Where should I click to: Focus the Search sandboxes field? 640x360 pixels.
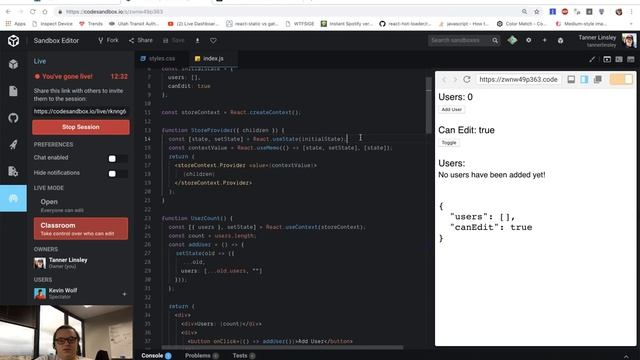click(459, 40)
